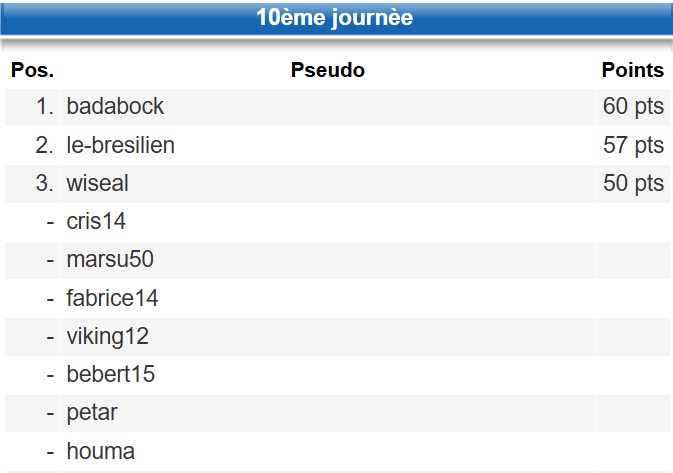Select position 2. cell
Image resolution: width=673 pixels, height=473 pixels.
[44, 145]
